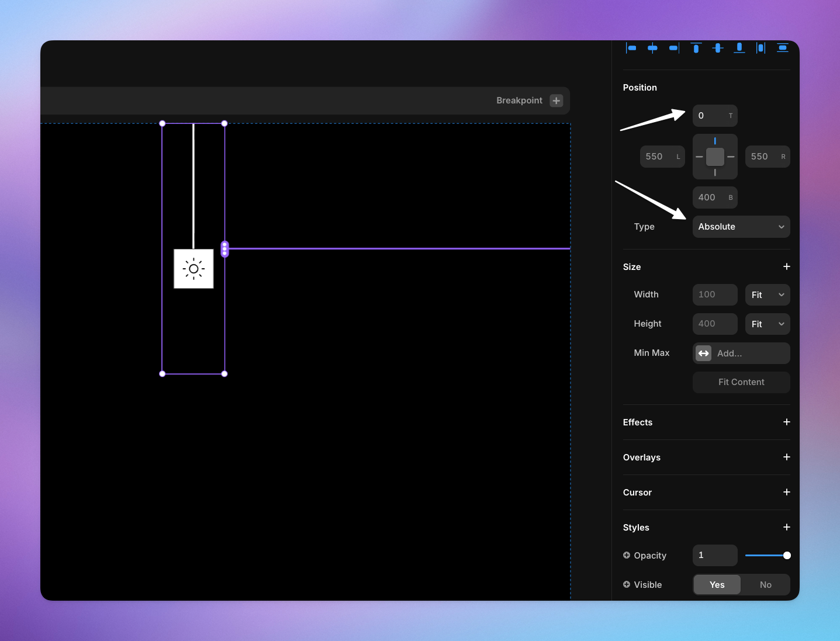Click the align top icon

click(x=696, y=48)
